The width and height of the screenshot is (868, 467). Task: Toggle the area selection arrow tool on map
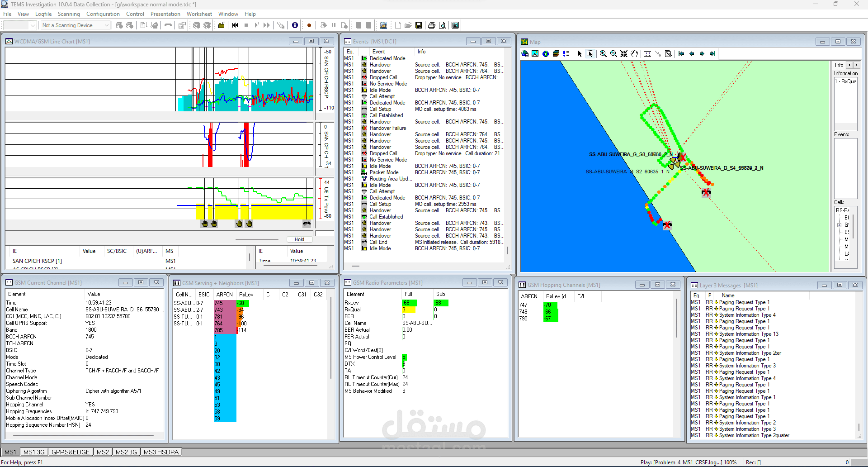click(590, 54)
